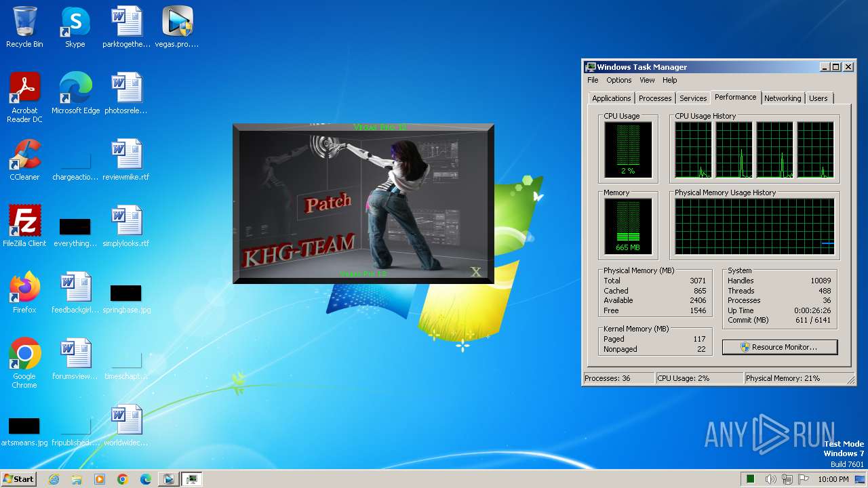Open Task Manager Help menu

point(669,80)
